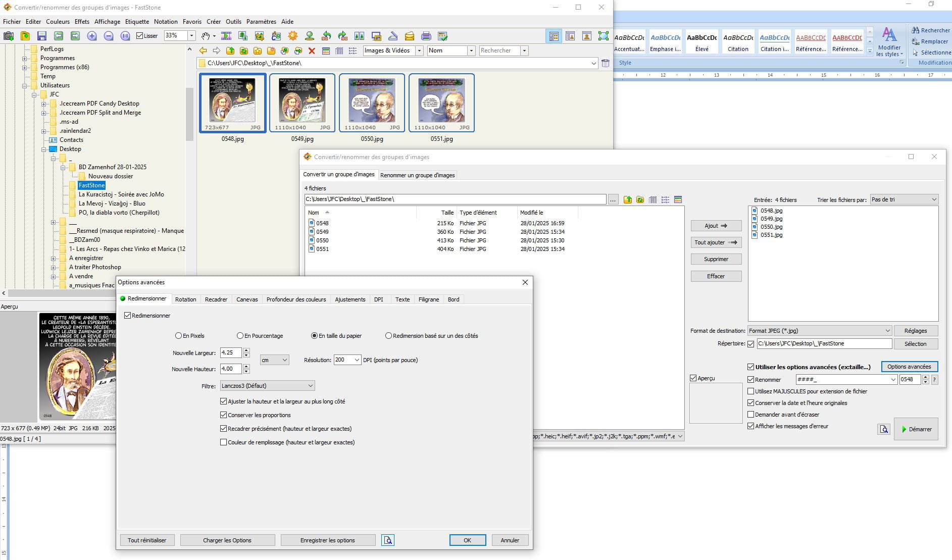Click the printer icon in FastStone toolbar
Viewport: 952px width, 560px height.
coord(426,36)
